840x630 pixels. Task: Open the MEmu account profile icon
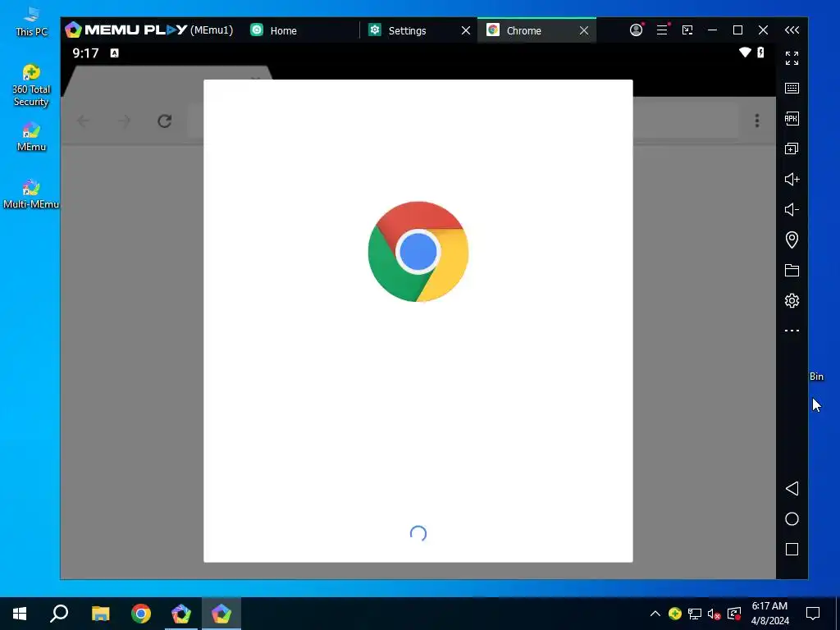click(x=636, y=30)
